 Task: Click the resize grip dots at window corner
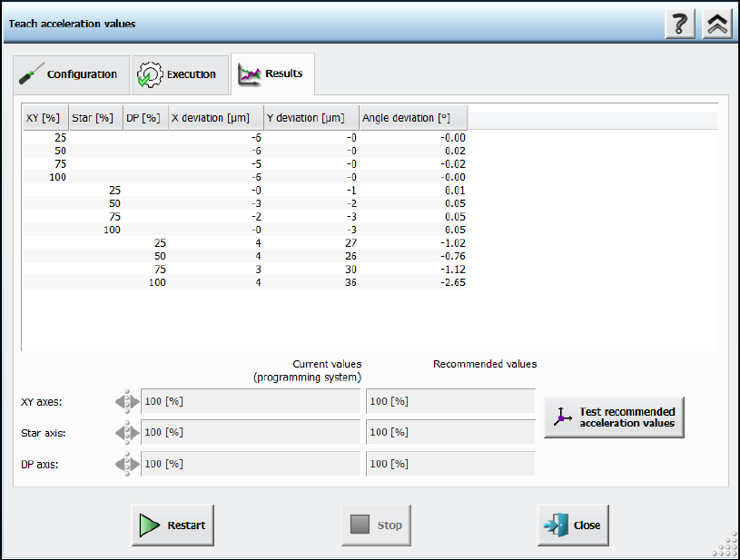point(725,544)
